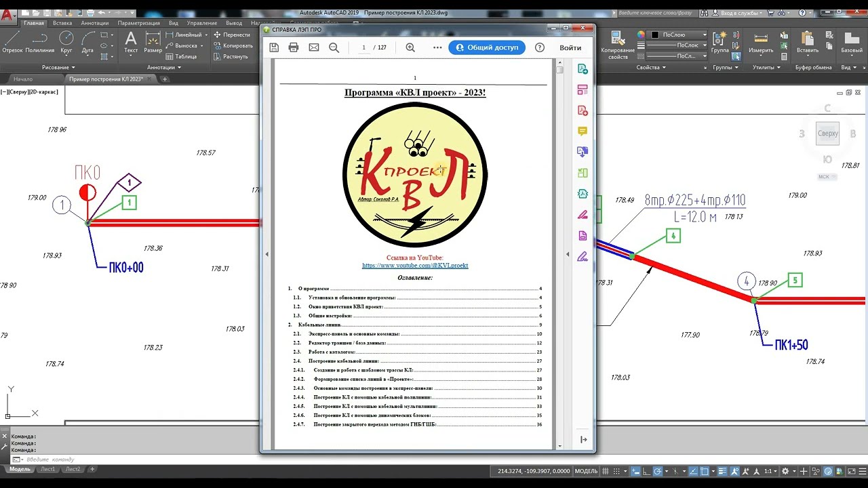Open annotation scale 1:1 dropdown
Screen dimensions: 868x488
[770, 471]
